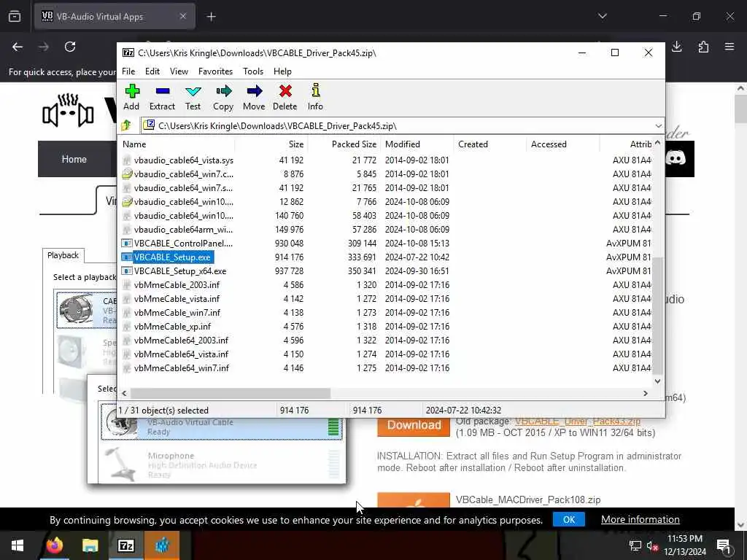Select the Copy toolbar icon
Image resolution: width=747 pixels, height=560 pixels.
[x=223, y=97]
